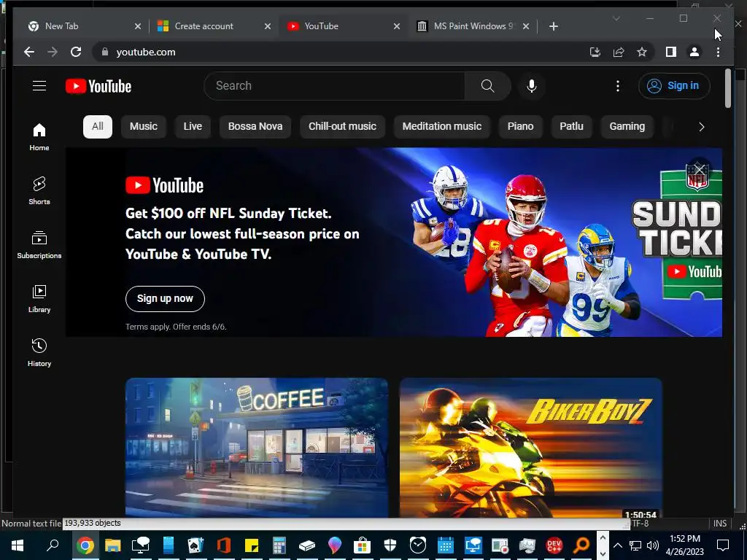Share this page icon

click(x=619, y=52)
